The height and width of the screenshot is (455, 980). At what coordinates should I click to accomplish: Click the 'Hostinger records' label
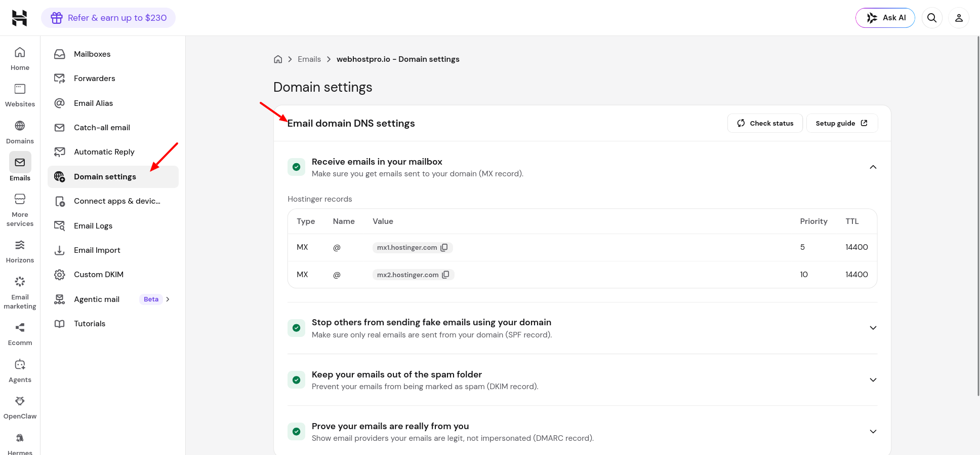point(320,199)
